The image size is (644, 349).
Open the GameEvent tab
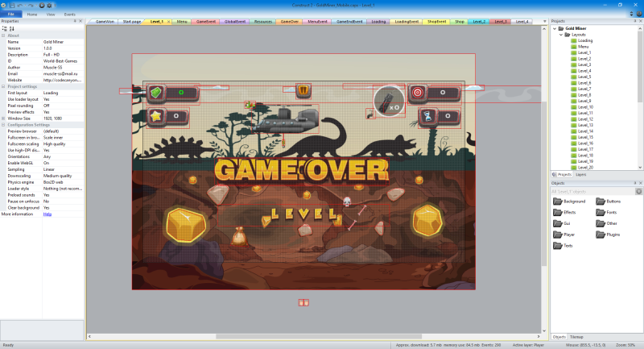coord(206,22)
